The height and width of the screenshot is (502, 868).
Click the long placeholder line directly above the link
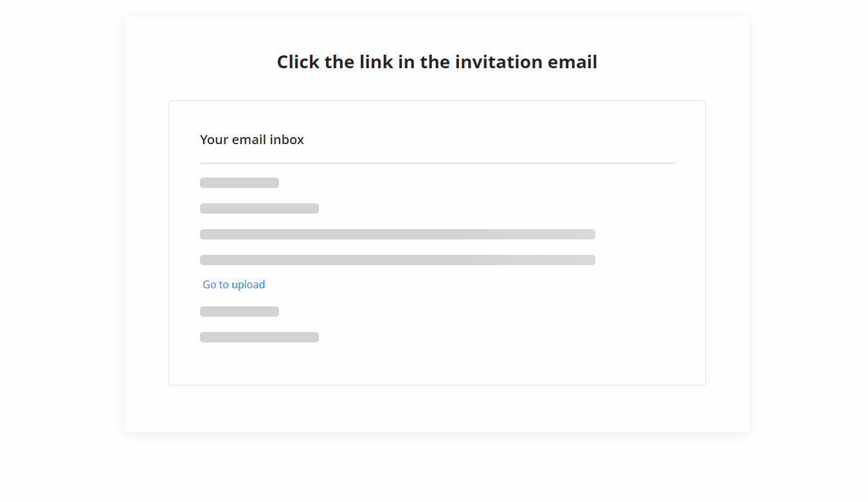[x=397, y=260]
